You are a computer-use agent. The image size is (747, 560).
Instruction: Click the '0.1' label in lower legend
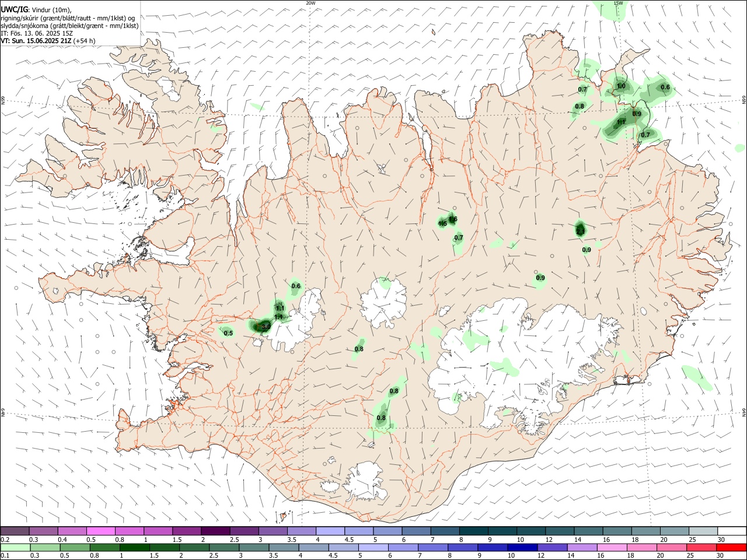pos(5,556)
